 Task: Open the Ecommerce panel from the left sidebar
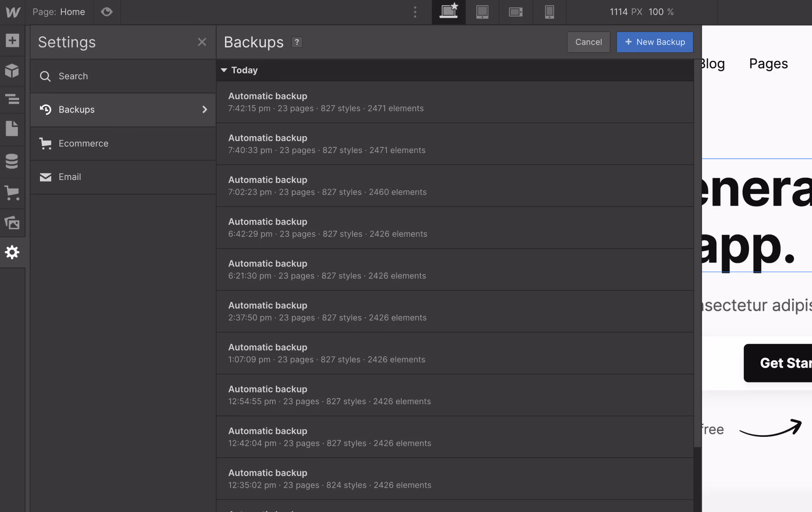[12, 193]
